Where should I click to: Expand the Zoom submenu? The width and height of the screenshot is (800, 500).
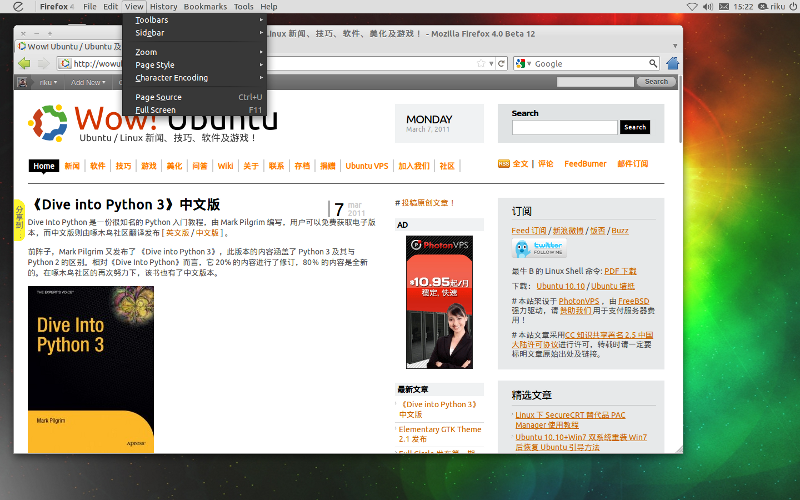point(194,52)
